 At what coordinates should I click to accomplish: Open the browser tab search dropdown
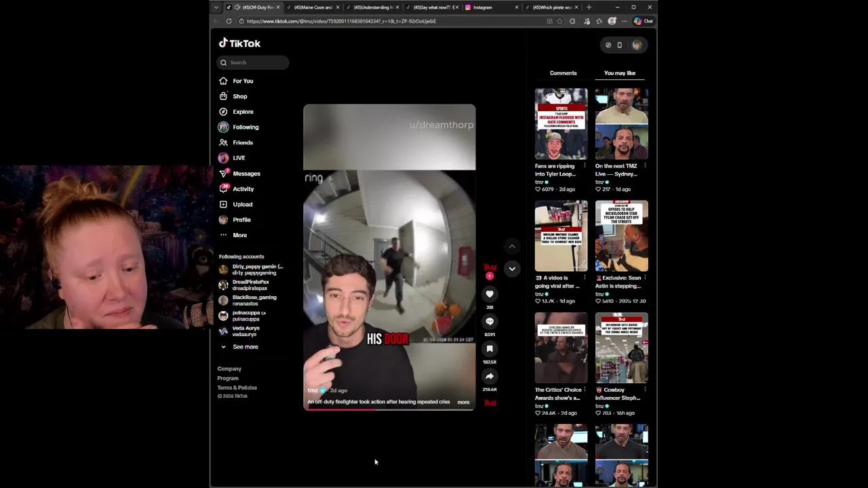pos(216,7)
